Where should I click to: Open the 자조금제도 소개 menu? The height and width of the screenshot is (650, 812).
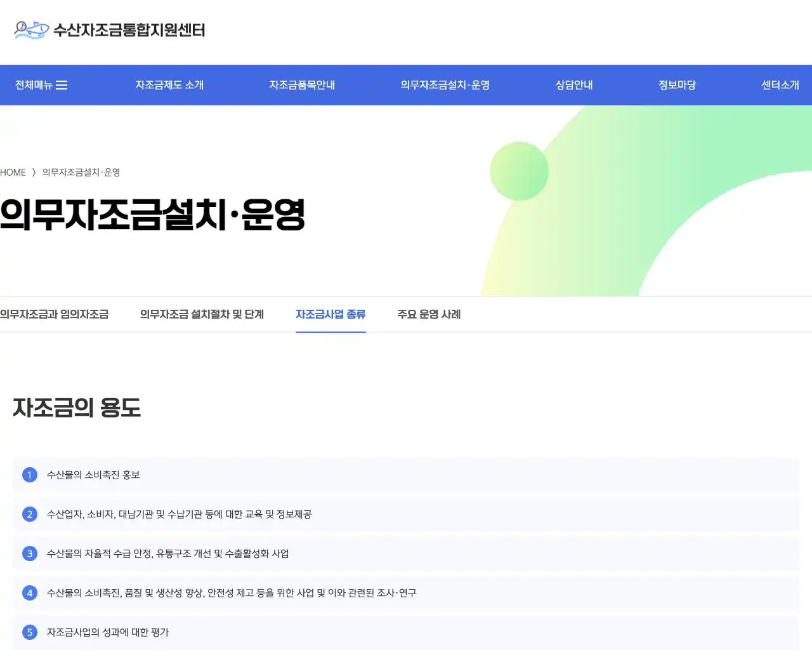pyautogui.click(x=169, y=84)
